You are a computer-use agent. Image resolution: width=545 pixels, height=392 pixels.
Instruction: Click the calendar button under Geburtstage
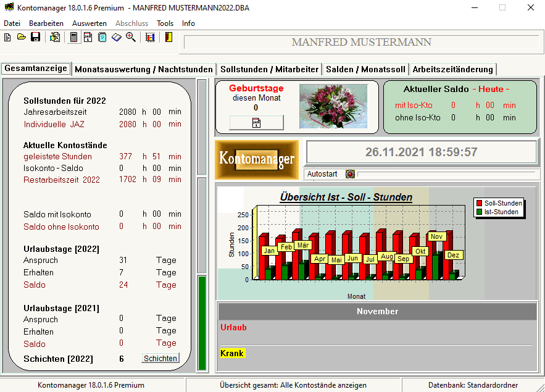(x=256, y=123)
